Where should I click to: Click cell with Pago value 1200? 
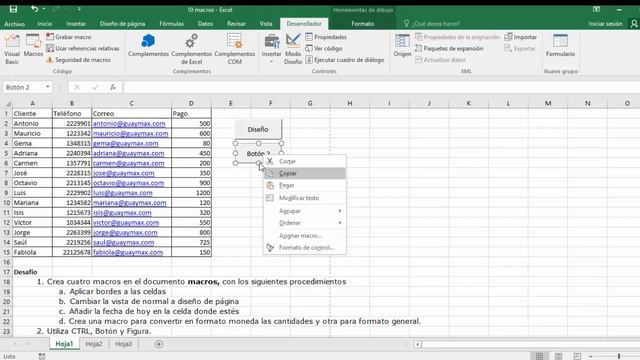(191, 193)
